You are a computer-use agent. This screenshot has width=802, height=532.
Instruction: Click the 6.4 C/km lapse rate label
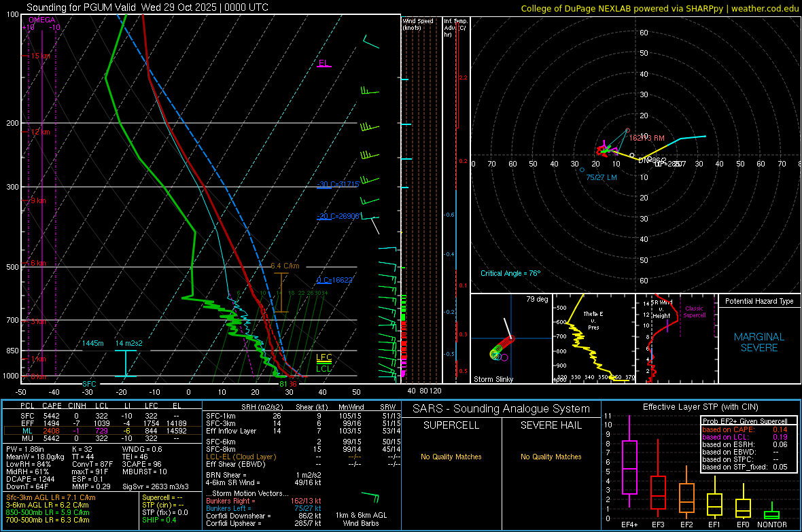[x=285, y=266]
